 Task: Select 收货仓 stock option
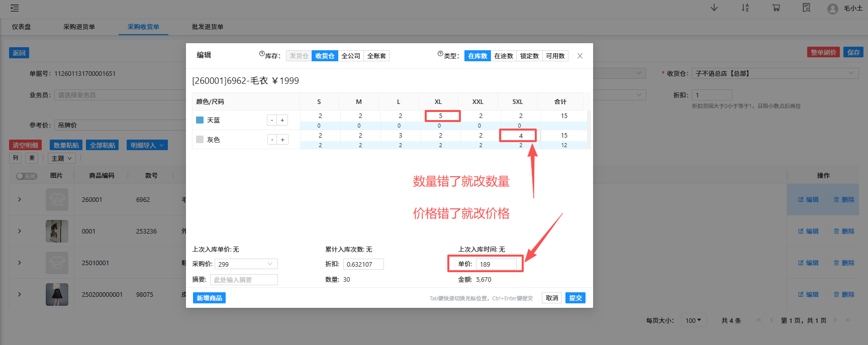coord(325,56)
